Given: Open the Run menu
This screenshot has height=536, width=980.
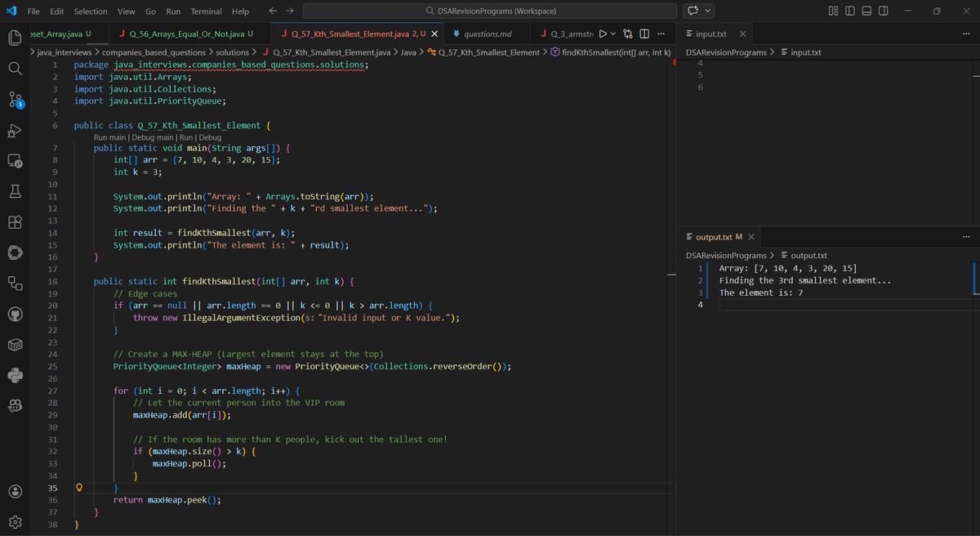Looking at the screenshot, I should [173, 11].
